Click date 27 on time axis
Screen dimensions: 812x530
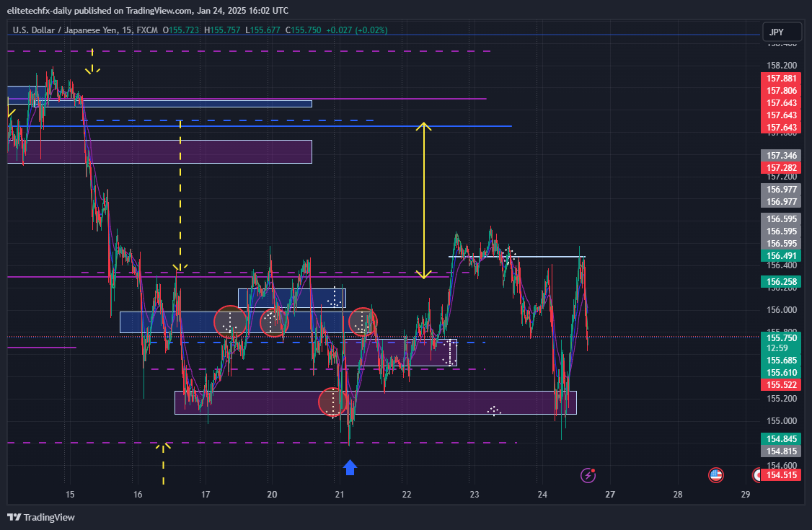click(610, 494)
